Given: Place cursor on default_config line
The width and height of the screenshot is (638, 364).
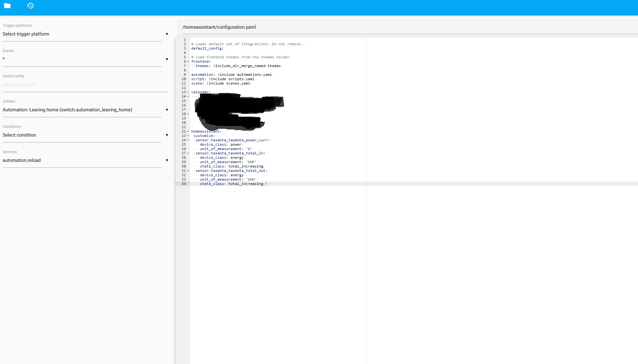Looking at the screenshot, I should [207, 48].
